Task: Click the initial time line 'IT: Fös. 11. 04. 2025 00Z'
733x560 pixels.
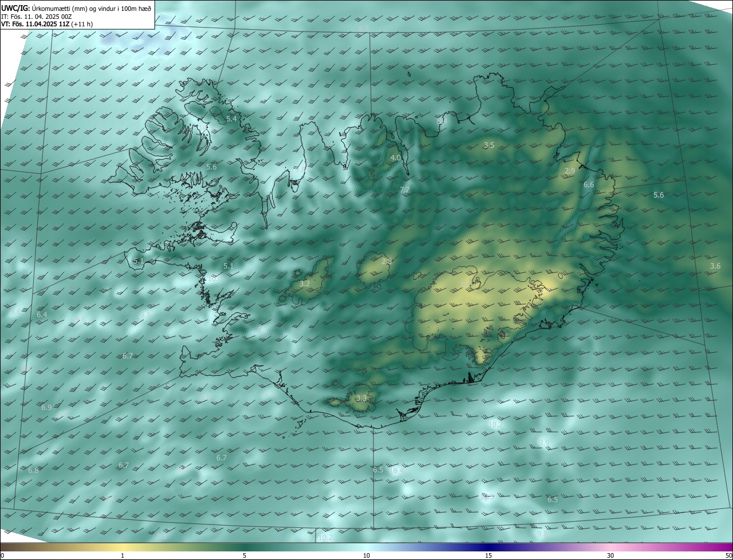Action: tap(36, 17)
